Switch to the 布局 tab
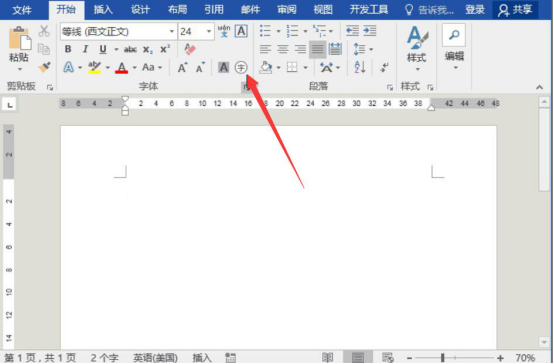The height and width of the screenshot is (364, 554). 177,10
